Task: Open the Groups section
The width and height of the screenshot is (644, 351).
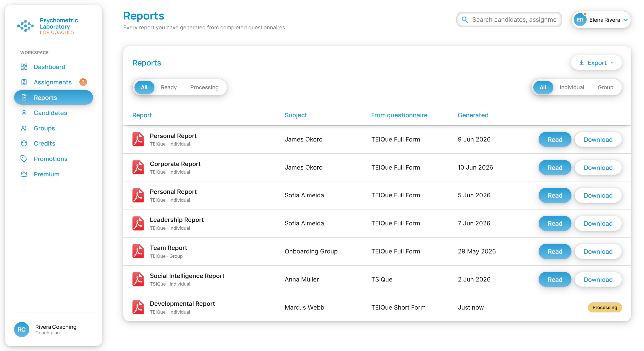Action: pos(53,128)
